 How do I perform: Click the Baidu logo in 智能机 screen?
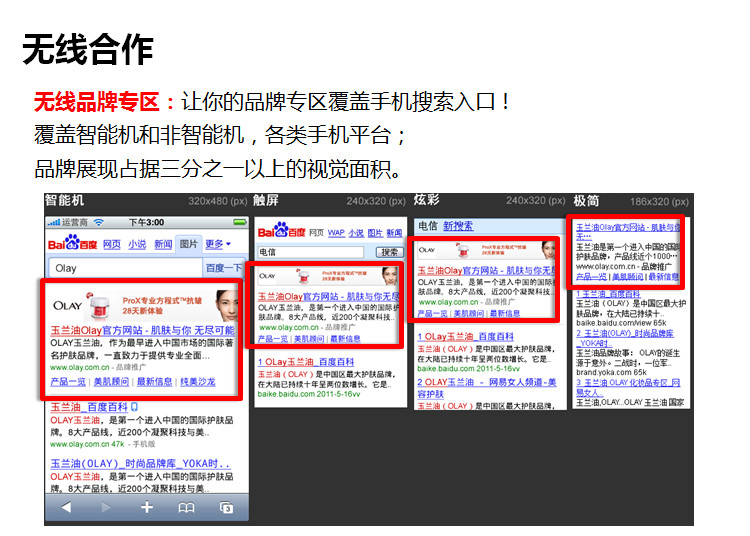(x=72, y=242)
